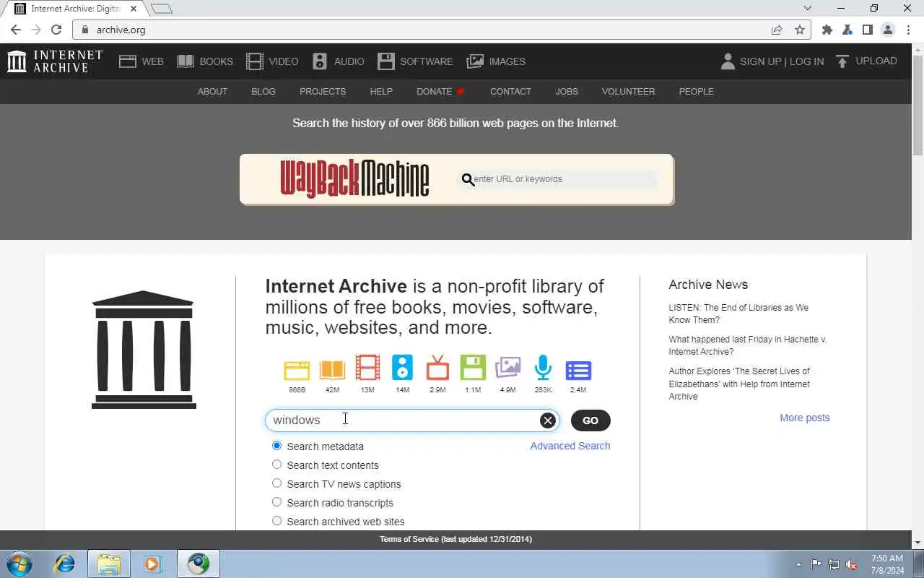Click the browser Back arrow

(16, 30)
